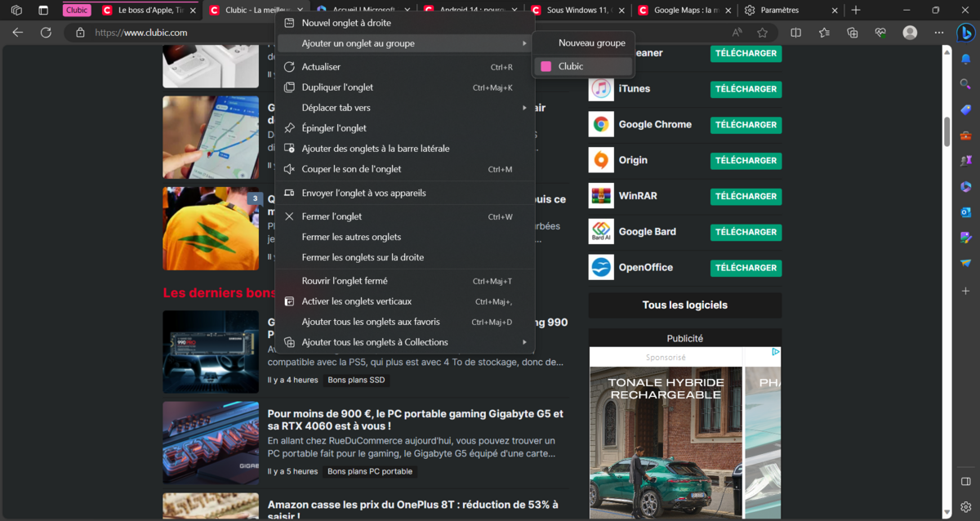Viewport: 980px width, 521px height.
Task: Click Télécharger next to iTunes
Action: click(746, 89)
